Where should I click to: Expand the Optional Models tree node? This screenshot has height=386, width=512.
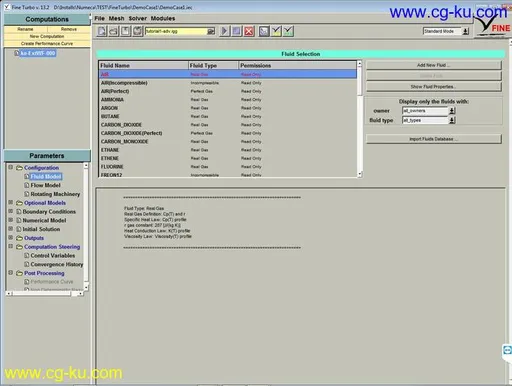[x=10, y=202]
